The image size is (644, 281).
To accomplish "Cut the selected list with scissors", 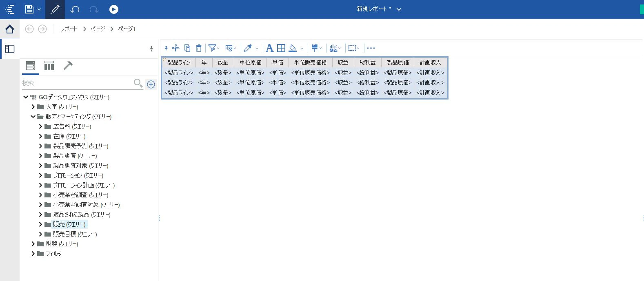I will tap(176, 48).
